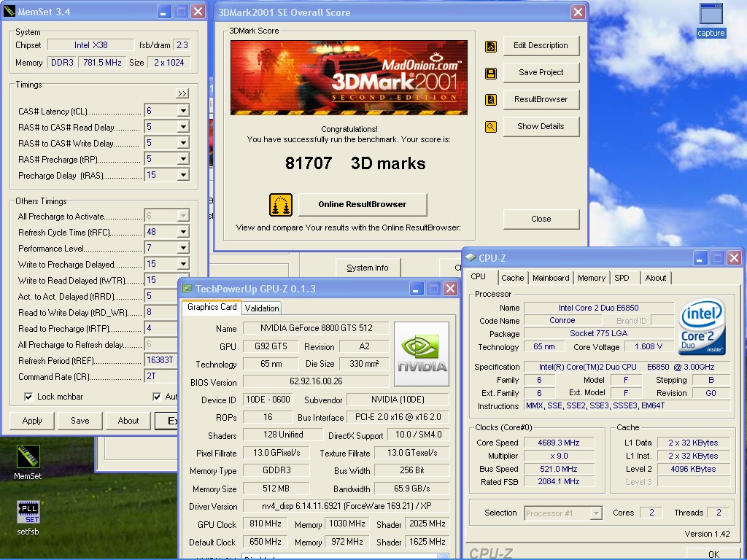Viewport: 747px width, 560px height.
Task: Toggle the Lock mchbar checkbox
Action: 28,397
